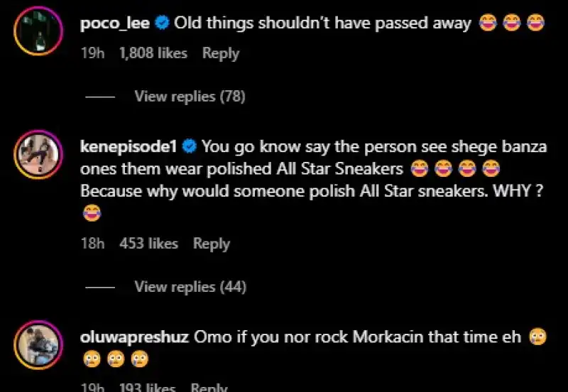Click the 18h timestamp on kenepisode1's comment
This screenshot has height=392, width=568.
click(x=92, y=244)
